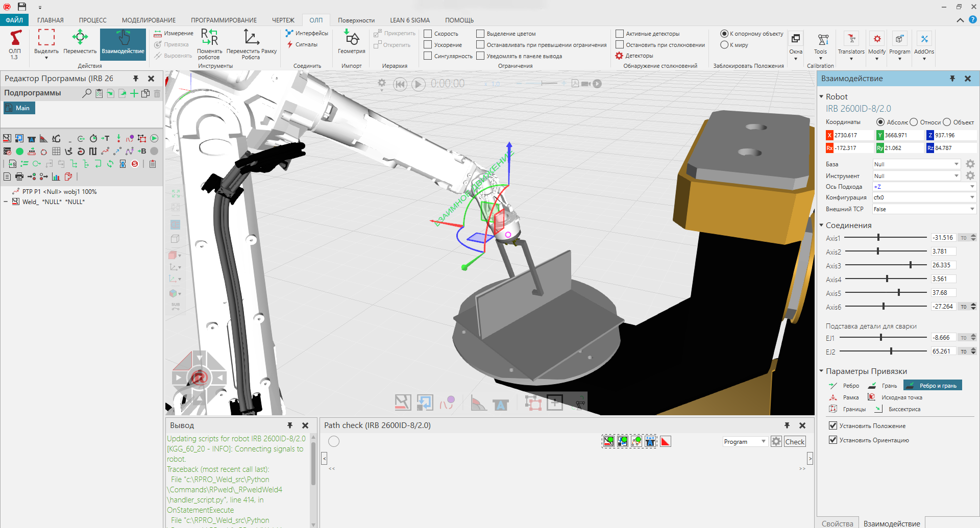The width and height of the screenshot is (980, 528).
Task: Click the Поменять роботов tool
Action: point(209,44)
